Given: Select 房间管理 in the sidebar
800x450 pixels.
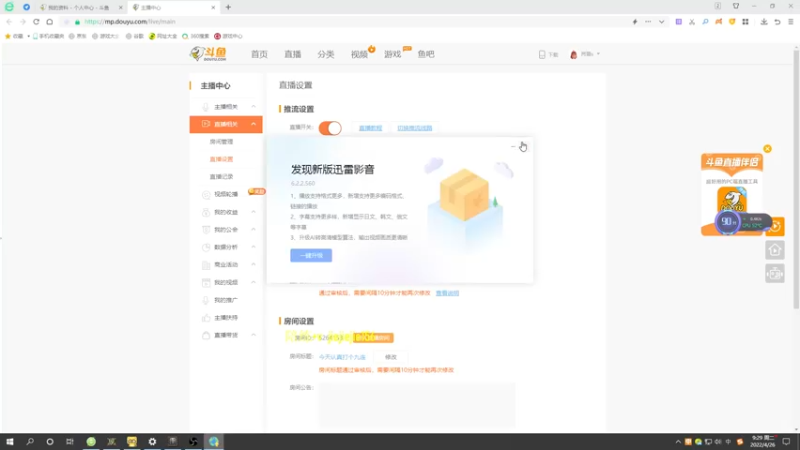Looking at the screenshot, I should coord(221,142).
